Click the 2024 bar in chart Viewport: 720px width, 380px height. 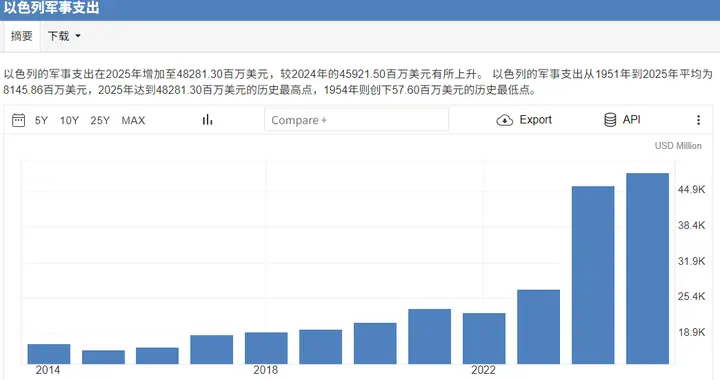(x=593, y=275)
